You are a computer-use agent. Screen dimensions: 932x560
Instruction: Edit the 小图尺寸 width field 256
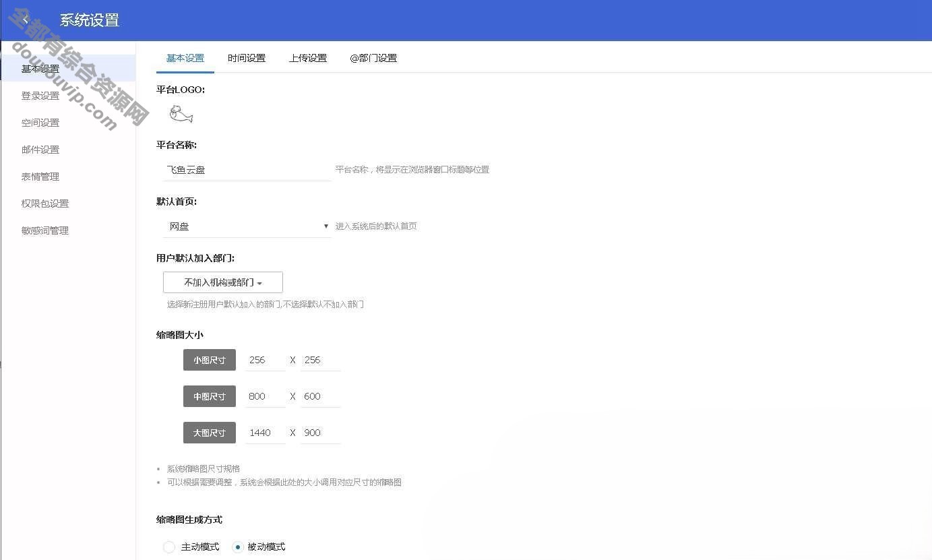(x=266, y=360)
